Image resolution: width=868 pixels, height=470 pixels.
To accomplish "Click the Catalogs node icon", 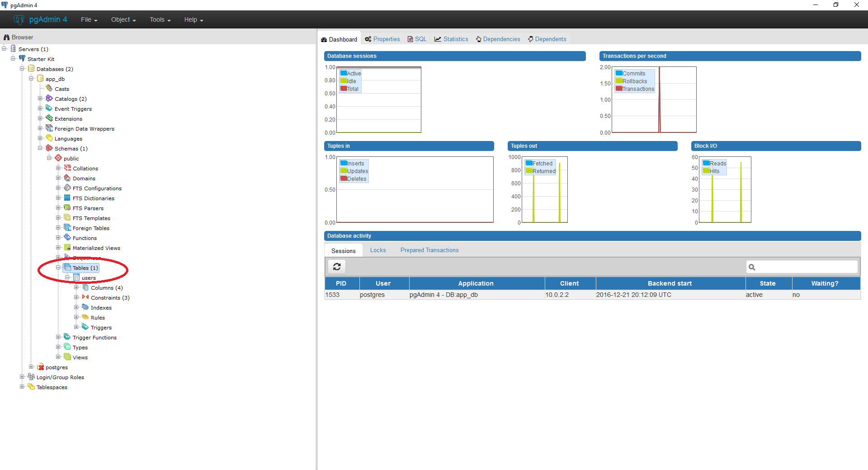I will coord(49,99).
